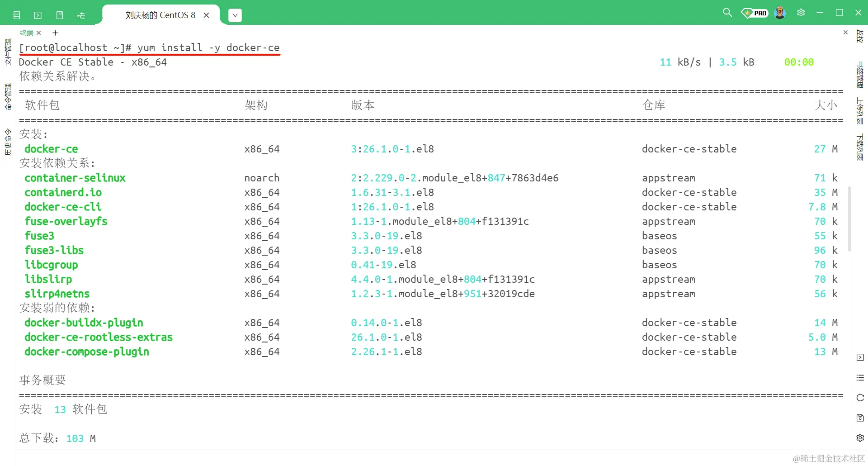Select the 终端 sub-tab

[x=27, y=33]
